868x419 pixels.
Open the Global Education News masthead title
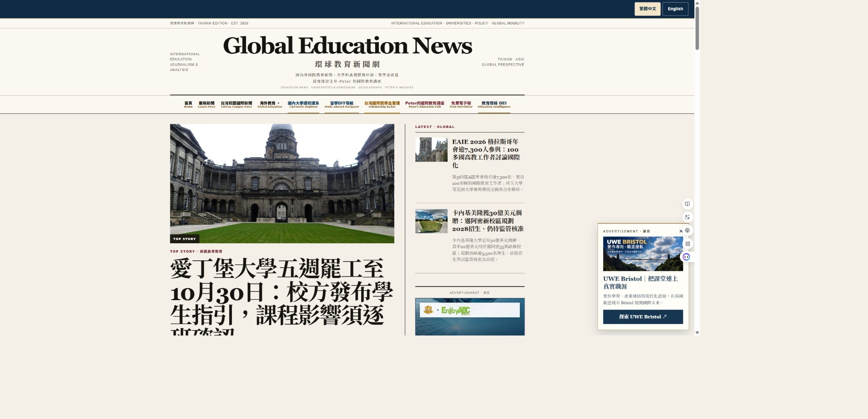coord(347,46)
